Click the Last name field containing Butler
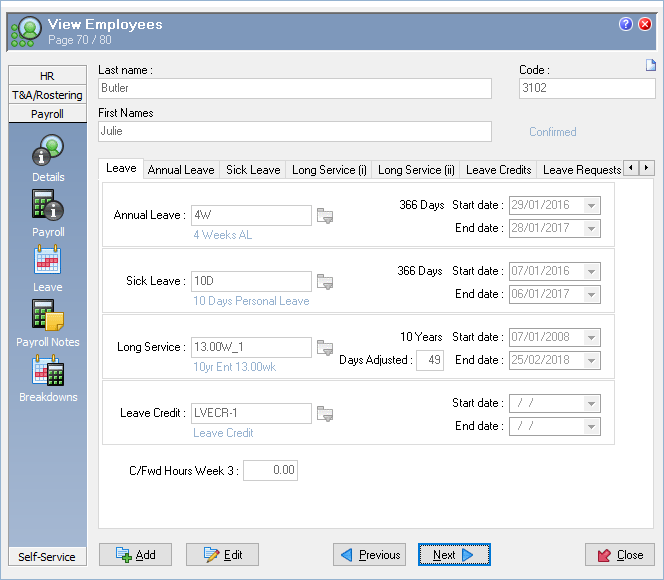This screenshot has width=664, height=580. click(295, 88)
